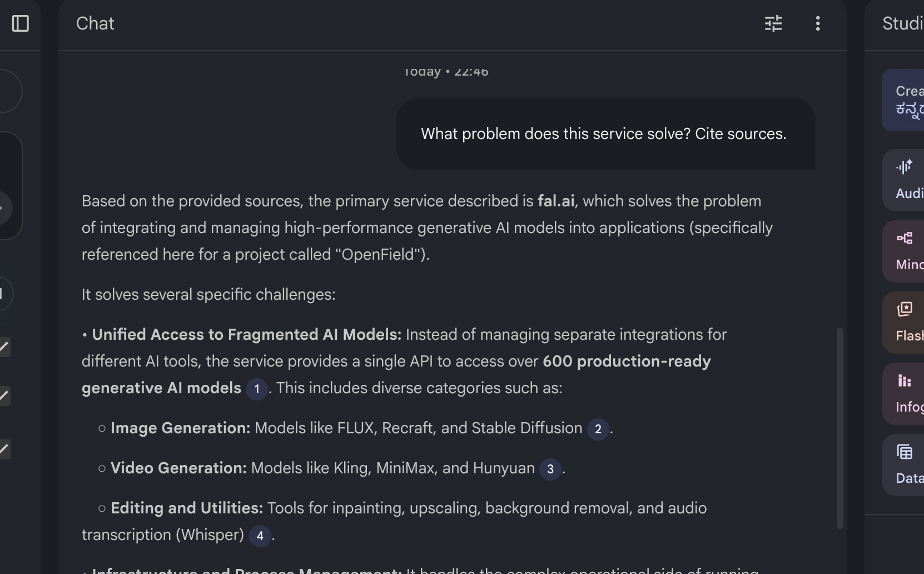Open chat three-dot options menu
Image resolution: width=924 pixels, height=574 pixels.
tap(817, 23)
